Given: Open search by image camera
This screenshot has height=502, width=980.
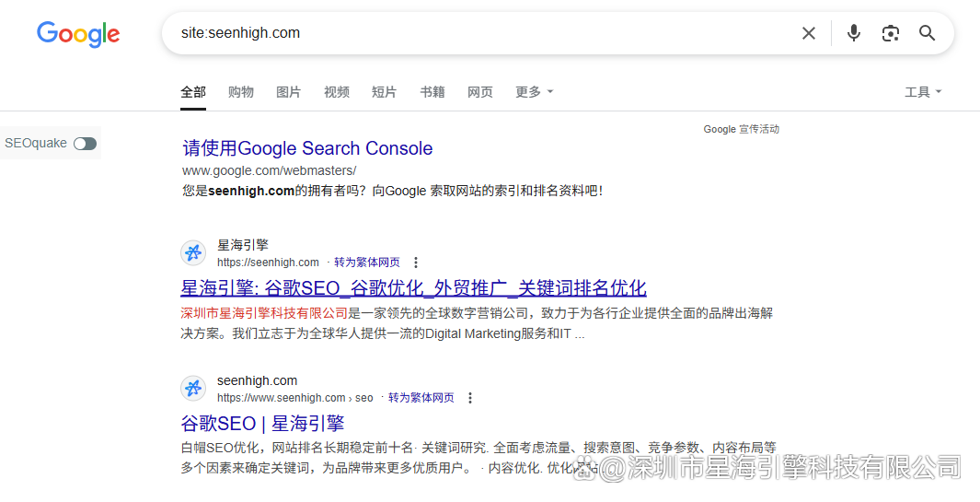Looking at the screenshot, I should (x=890, y=33).
